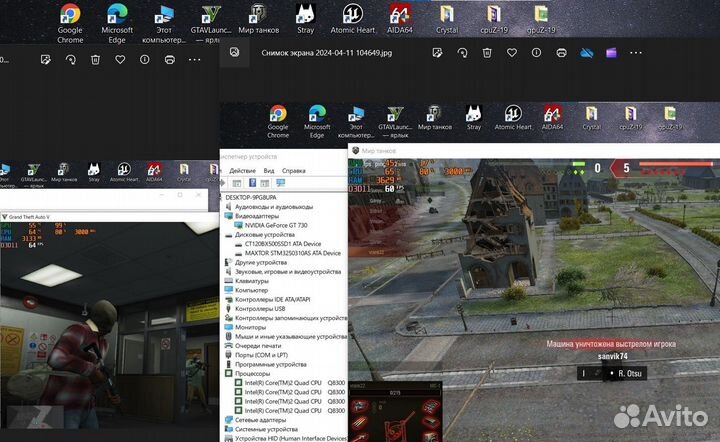Screen dimensions: 720x442
Task: Delete the image via the left Photos toolbar trash icon
Action: click(95, 60)
